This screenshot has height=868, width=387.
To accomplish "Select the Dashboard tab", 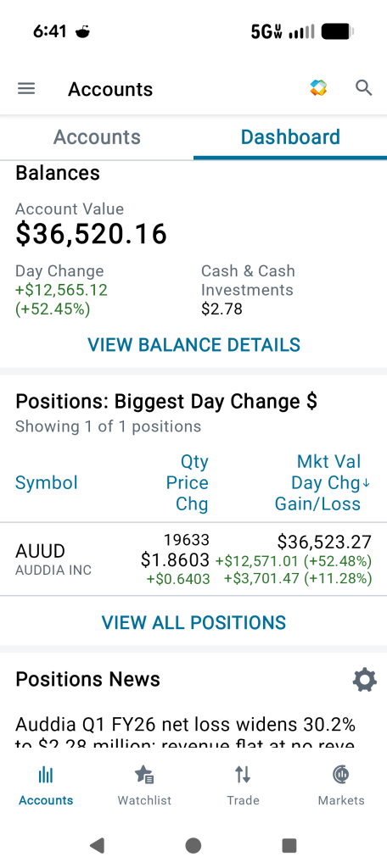I will 290,137.
